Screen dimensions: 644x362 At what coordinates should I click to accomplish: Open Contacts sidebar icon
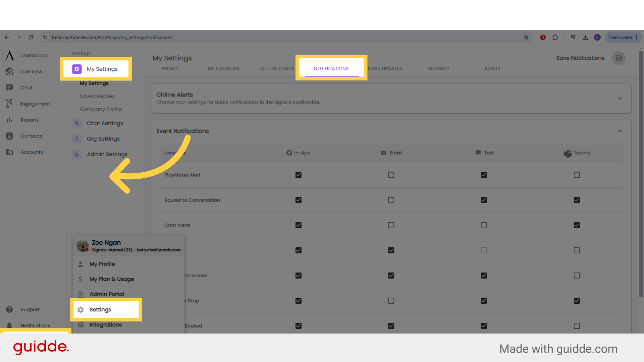click(9, 136)
